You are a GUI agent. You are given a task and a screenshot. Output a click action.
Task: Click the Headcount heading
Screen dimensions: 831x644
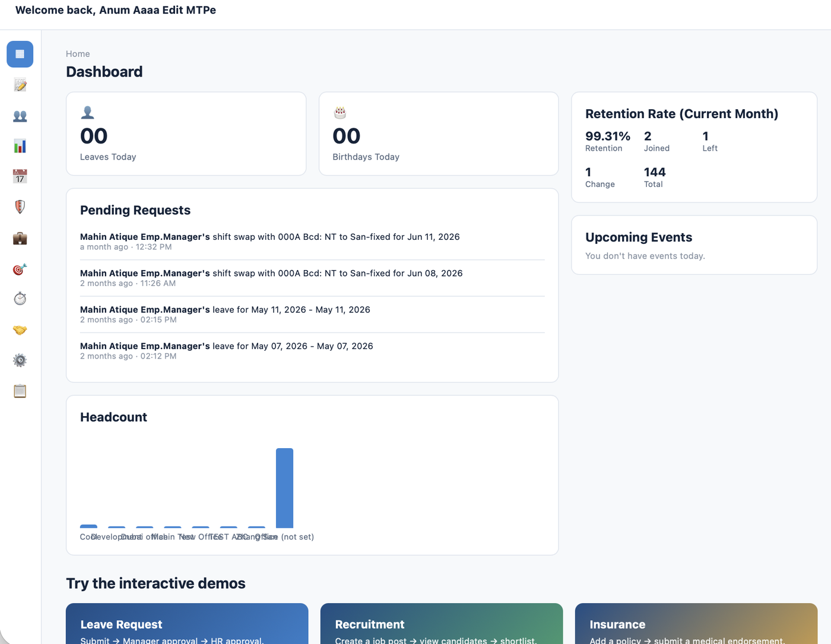click(x=113, y=417)
